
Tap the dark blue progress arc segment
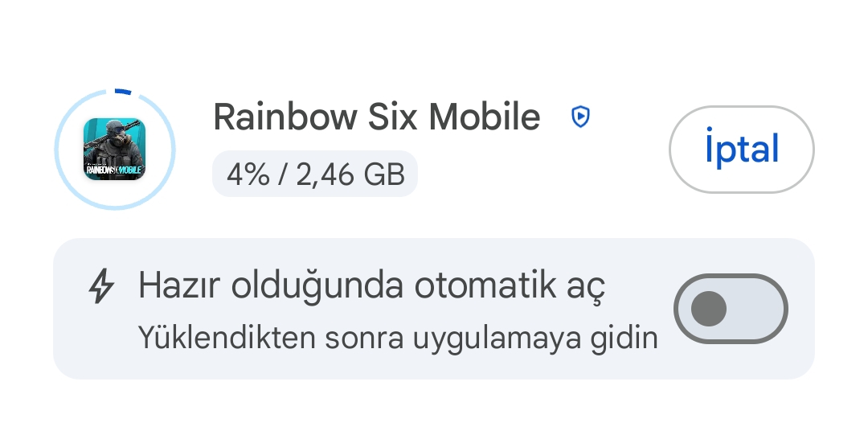click(x=122, y=92)
